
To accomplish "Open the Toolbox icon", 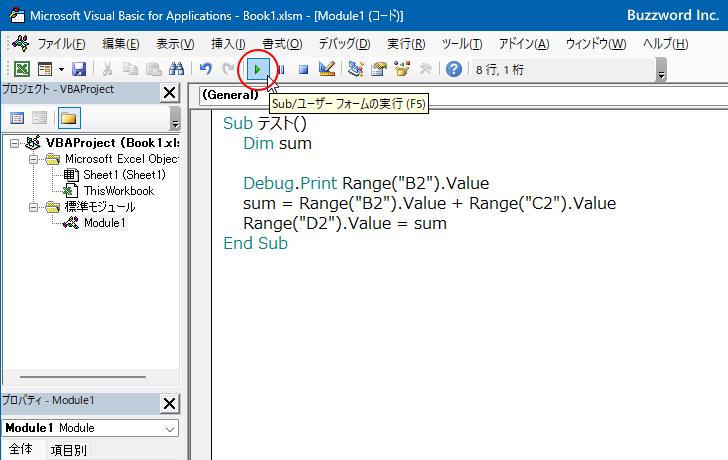I will pos(425,69).
